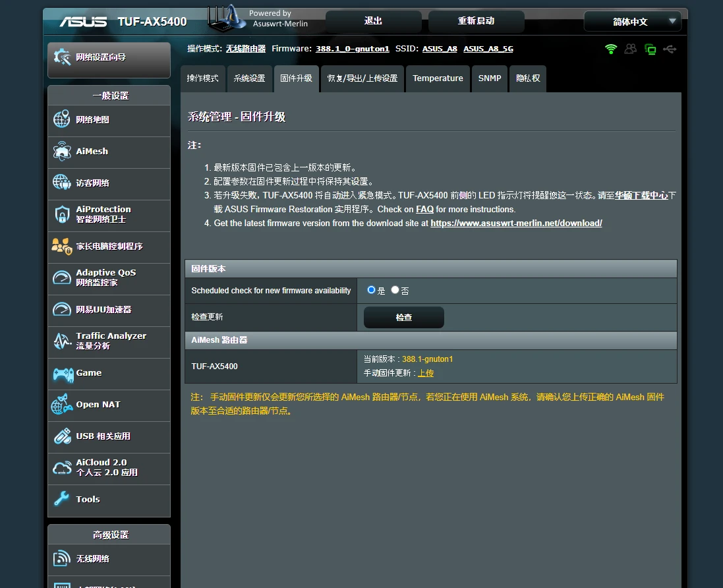Click the 上传 manual firmware upload link

(426, 373)
